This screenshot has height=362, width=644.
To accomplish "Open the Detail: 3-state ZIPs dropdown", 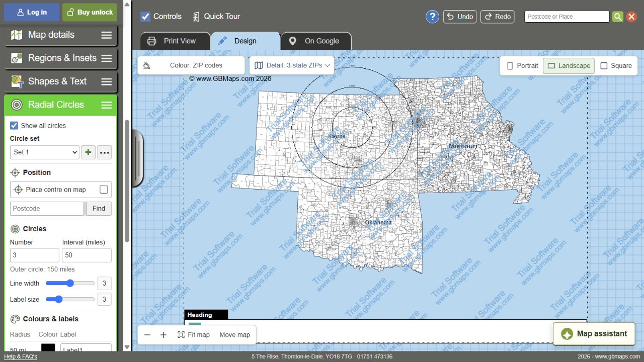I will click(292, 65).
